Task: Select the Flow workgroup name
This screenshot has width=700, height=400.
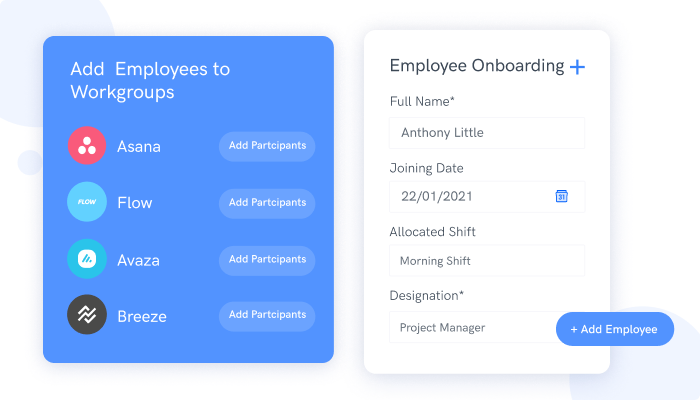Action: click(135, 203)
